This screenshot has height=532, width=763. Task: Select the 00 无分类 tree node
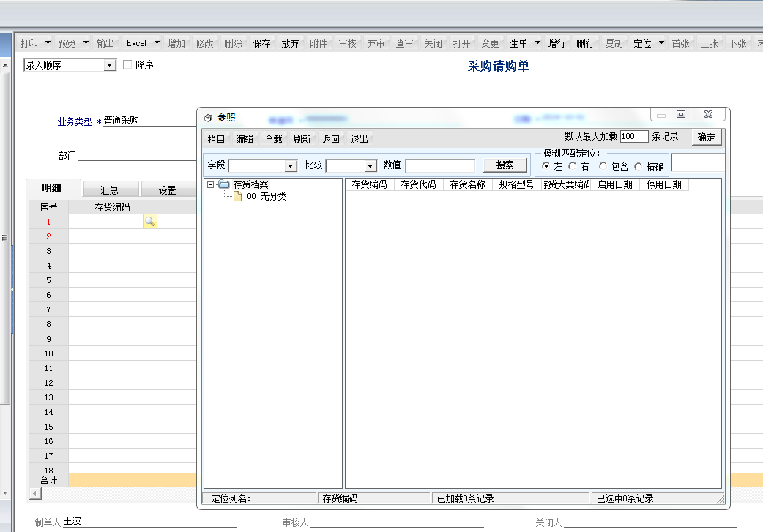[267, 196]
